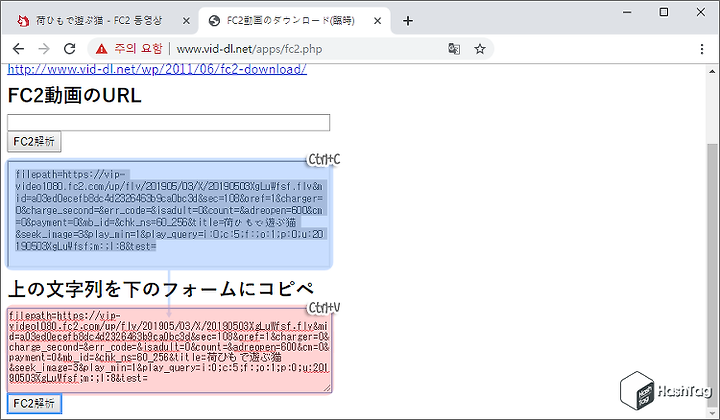Click the 上の文字列を下のフォームにコピペ heading

pyautogui.click(x=161, y=289)
